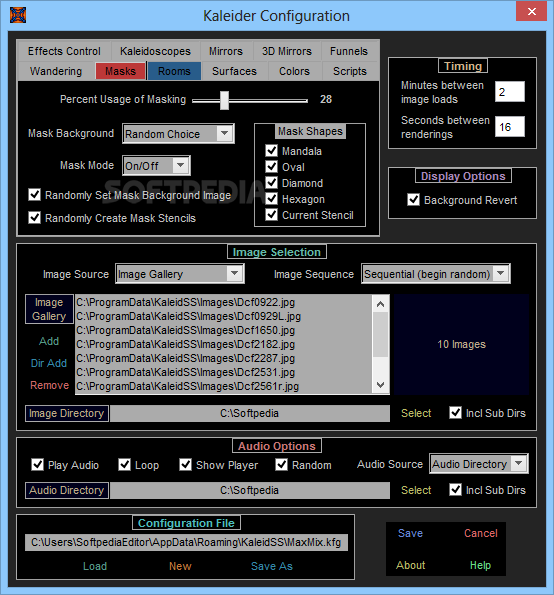Click the Percent Usage of Masking slider handle
The height and width of the screenshot is (595, 554).
(225, 101)
